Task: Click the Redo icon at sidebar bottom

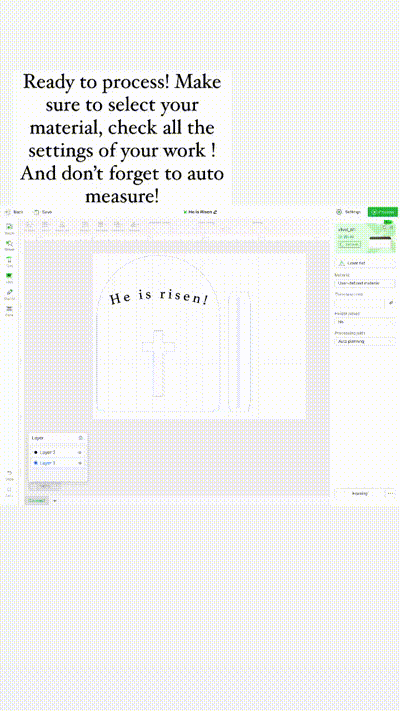Action: tap(9, 492)
